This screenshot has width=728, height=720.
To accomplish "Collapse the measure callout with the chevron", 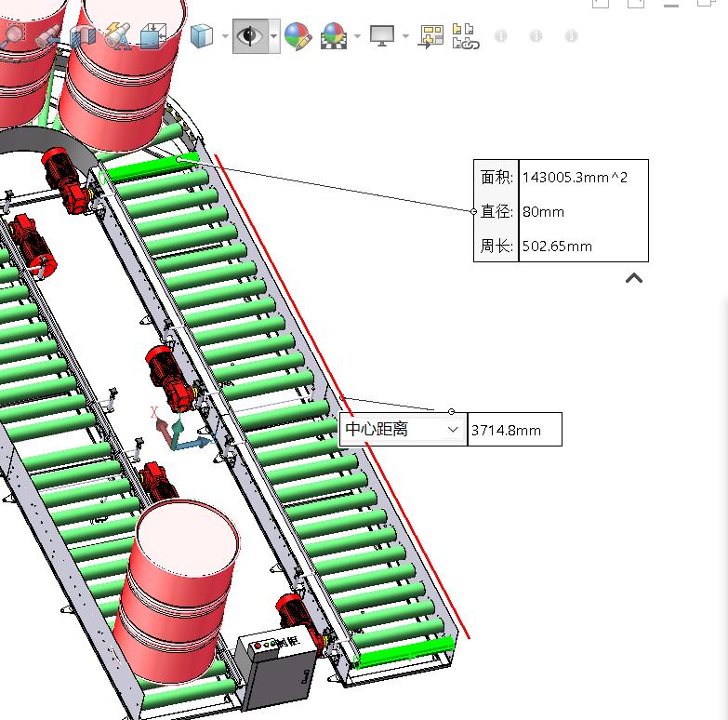I will [x=634, y=278].
